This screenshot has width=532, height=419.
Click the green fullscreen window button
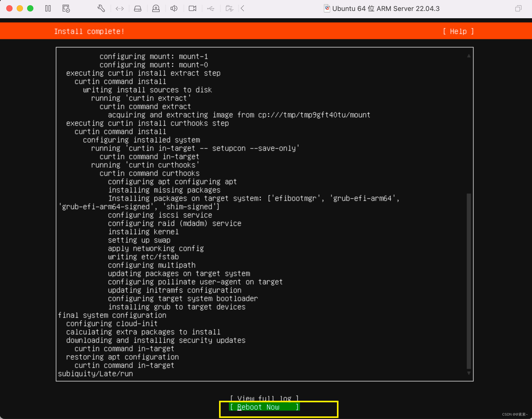click(x=30, y=8)
